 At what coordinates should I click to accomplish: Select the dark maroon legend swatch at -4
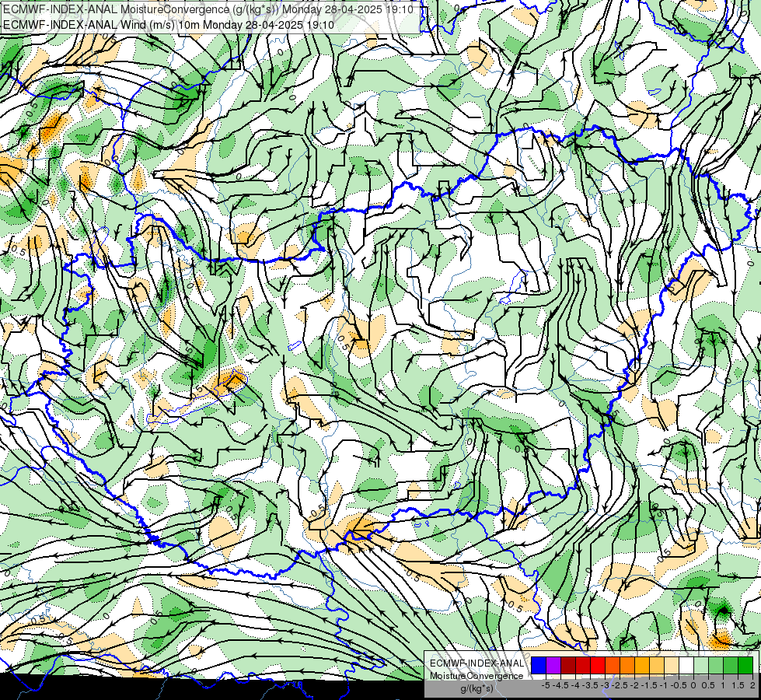568,666
